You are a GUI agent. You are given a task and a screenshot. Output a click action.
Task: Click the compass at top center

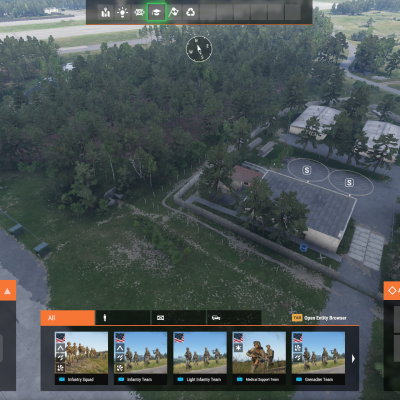199,49
